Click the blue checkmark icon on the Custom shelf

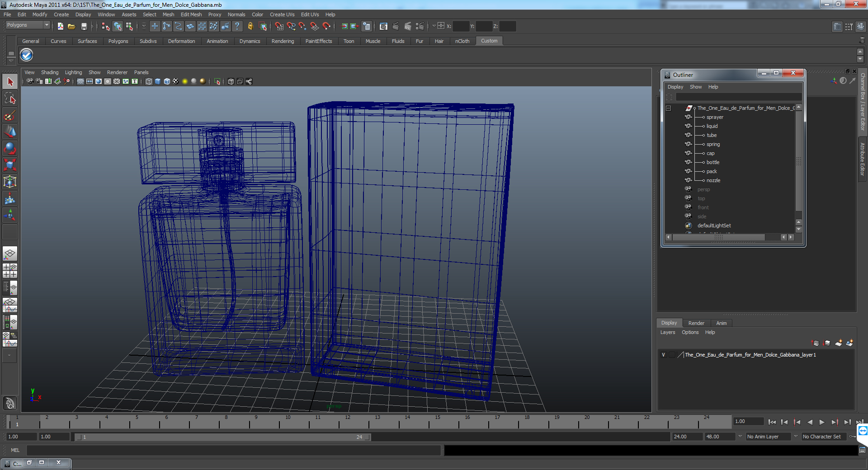(x=27, y=55)
